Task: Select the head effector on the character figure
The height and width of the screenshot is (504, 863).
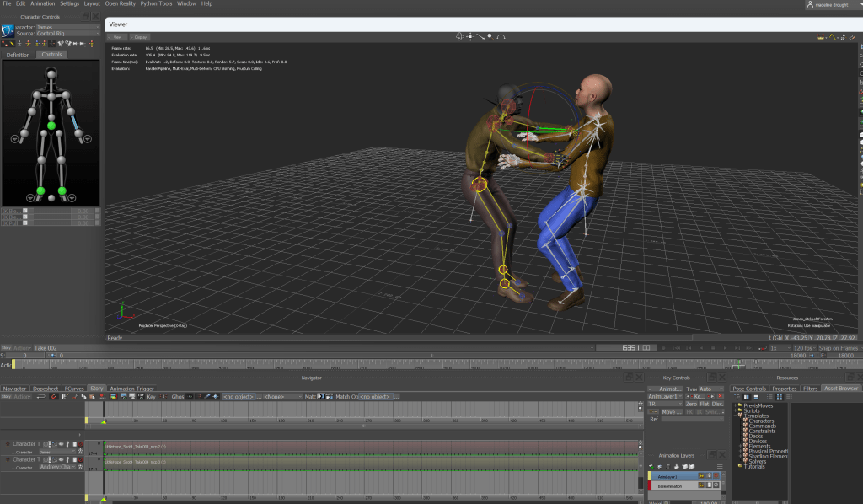Action: [x=51, y=75]
